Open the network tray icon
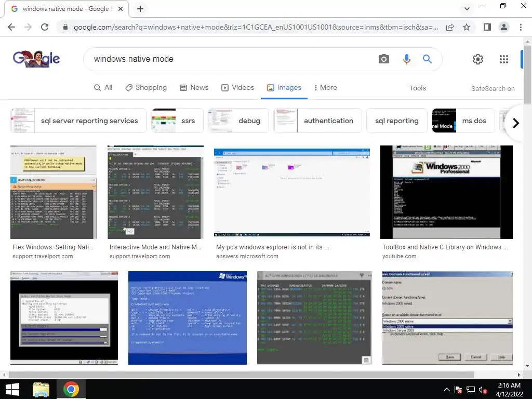The image size is (532, 399). coord(471,390)
